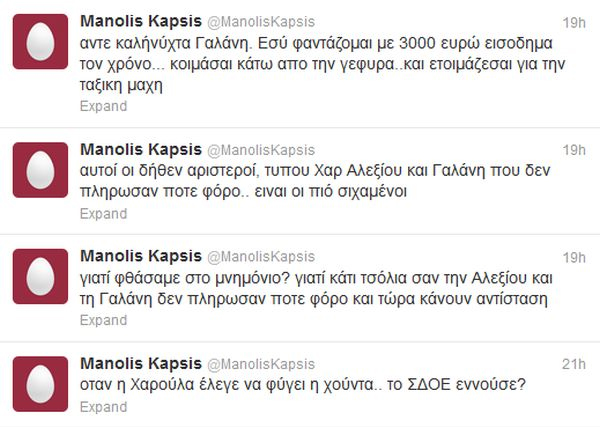
Task: Click egg avatar on the 'αυτοί οι δήθεν' tweet
Action: [x=39, y=171]
